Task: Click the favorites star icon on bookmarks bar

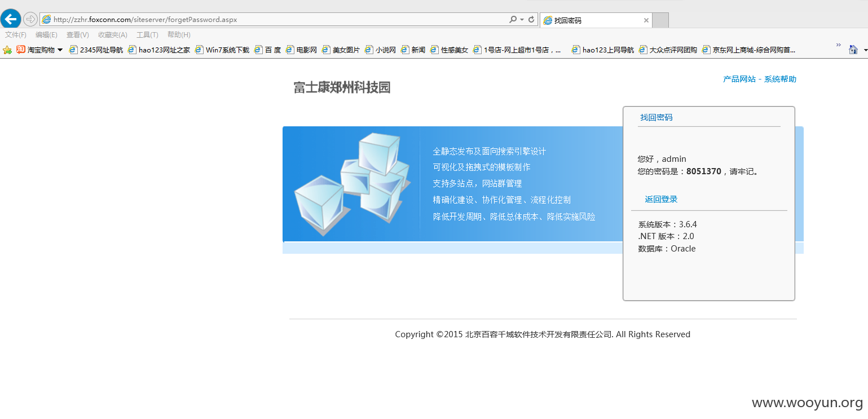Action: pos(7,50)
